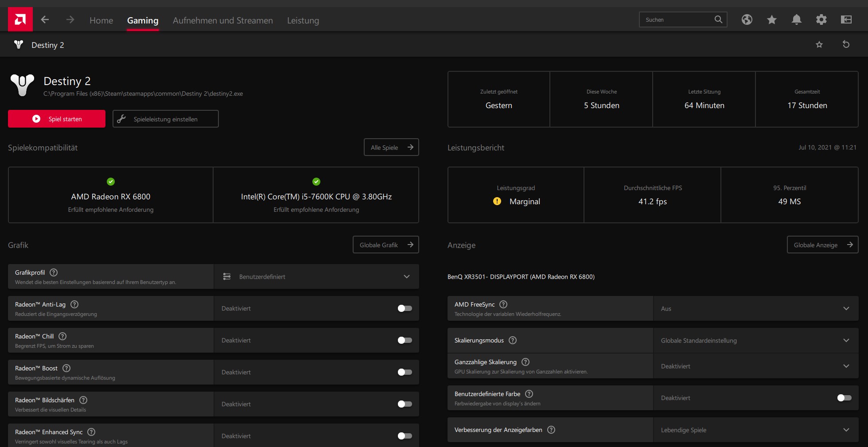Click Diese Woche 5 Stunden stat
The height and width of the screenshot is (447, 868).
click(x=602, y=99)
